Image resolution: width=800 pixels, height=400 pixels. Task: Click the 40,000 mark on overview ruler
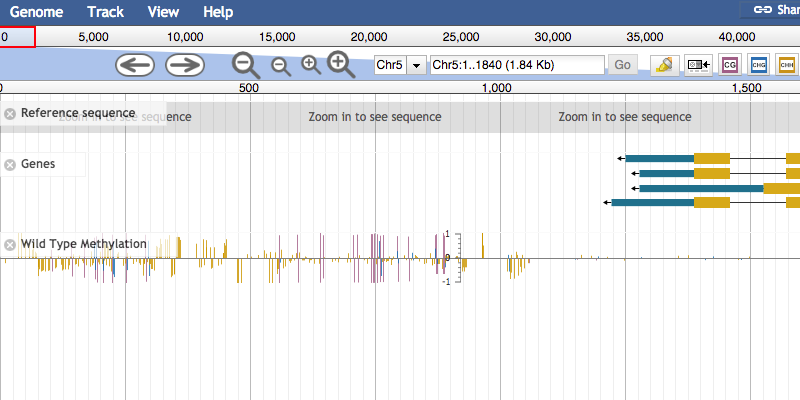pyautogui.click(x=737, y=37)
